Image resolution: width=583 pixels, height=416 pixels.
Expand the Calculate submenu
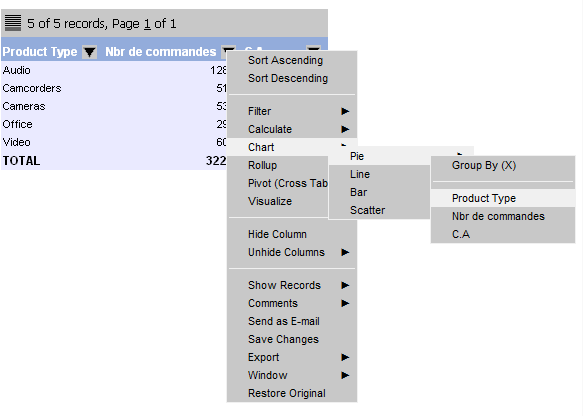click(292, 129)
